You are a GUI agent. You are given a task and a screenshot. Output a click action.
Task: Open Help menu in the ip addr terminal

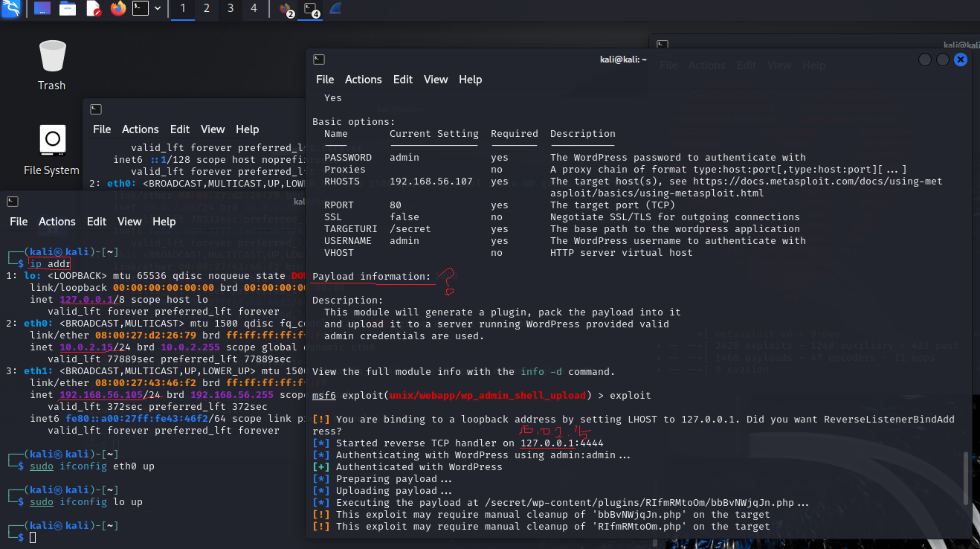click(164, 222)
